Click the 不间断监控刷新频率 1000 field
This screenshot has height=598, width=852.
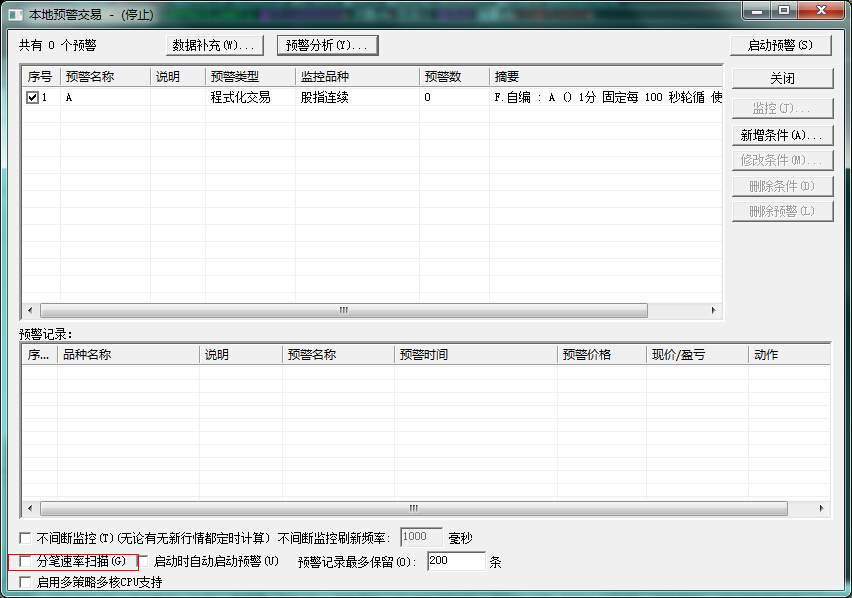click(421, 537)
